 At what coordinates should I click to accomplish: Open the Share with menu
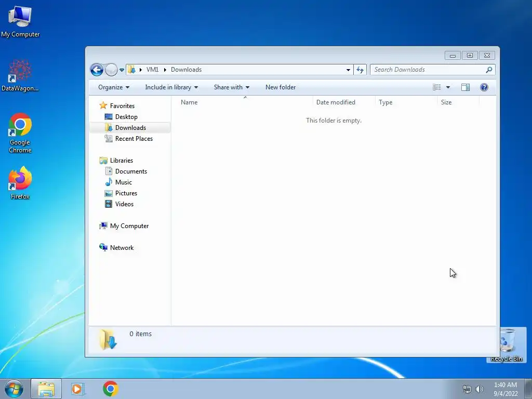click(x=232, y=87)
